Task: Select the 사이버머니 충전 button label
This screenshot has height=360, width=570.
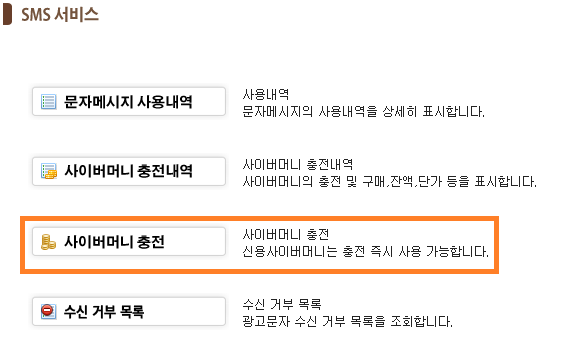Action: pos(114,242)
